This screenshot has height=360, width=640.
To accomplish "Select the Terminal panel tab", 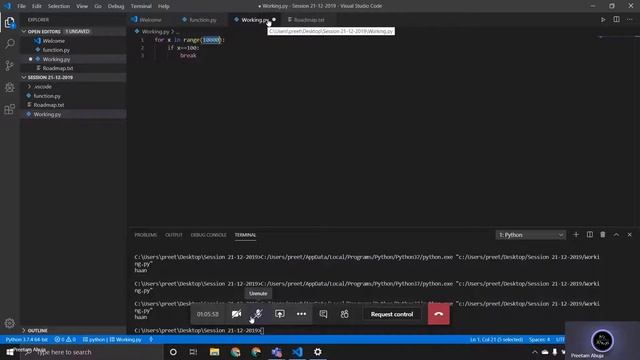I will [x=245, y=235].
